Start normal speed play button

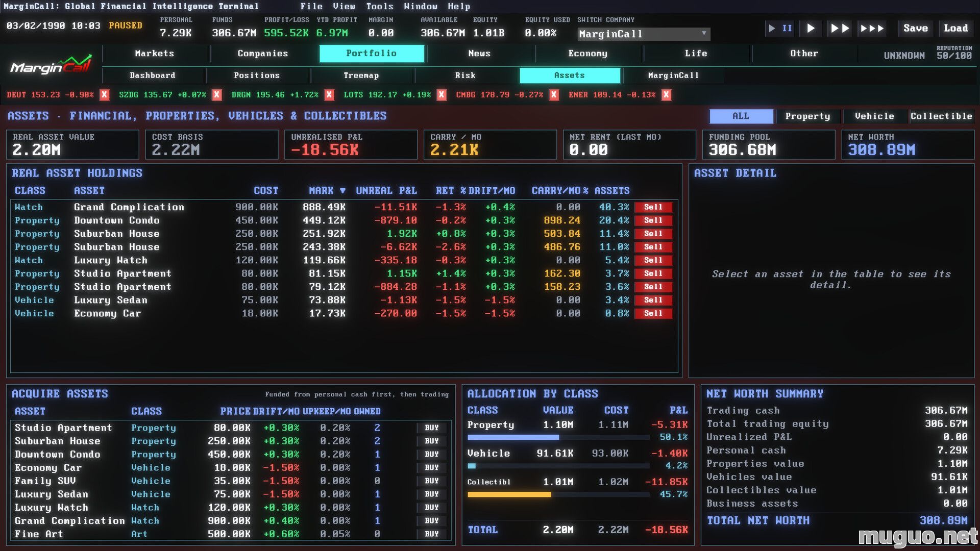click(x=811, y=28)
